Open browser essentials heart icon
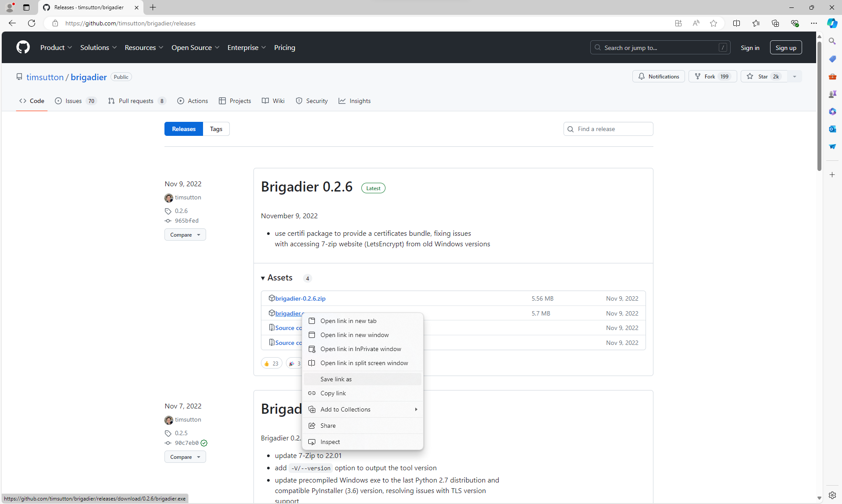This screenshot has width=842, height=504. point(794,23)
